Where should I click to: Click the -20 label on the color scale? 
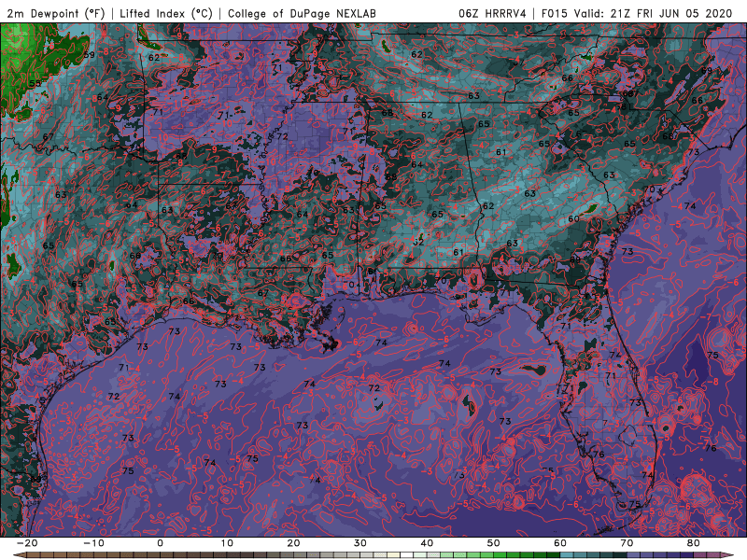pyautogui.click(x=27, y=543)
